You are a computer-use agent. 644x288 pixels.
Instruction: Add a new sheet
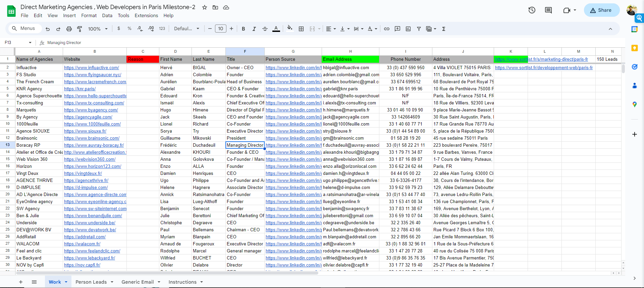[x=21, y=282]
